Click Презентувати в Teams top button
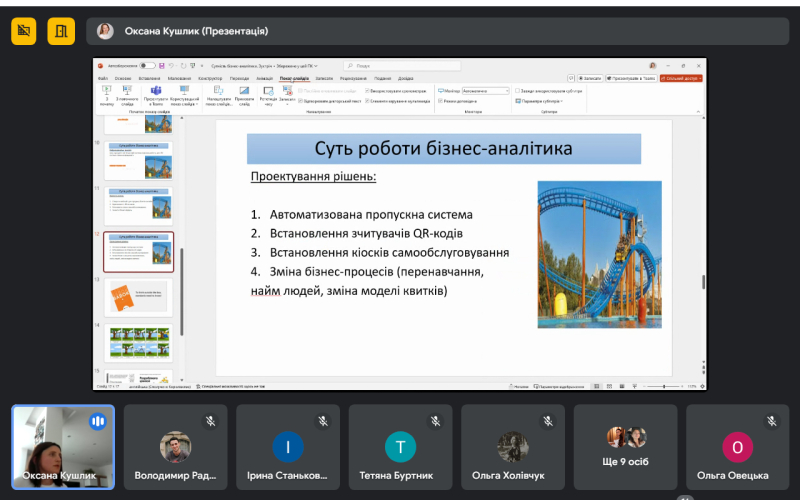800x500 pixels. (x=631, y=78)
